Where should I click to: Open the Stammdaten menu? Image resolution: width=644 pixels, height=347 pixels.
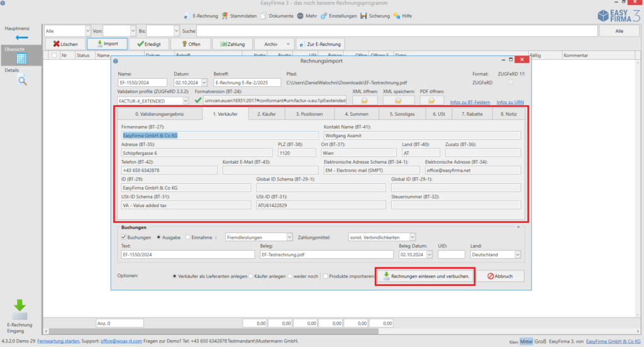click(239, 16)
